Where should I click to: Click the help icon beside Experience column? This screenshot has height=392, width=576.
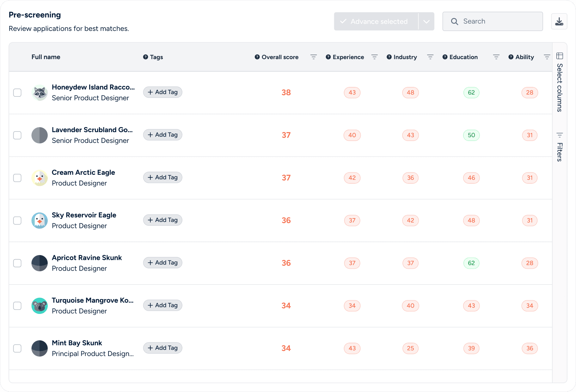328,57
